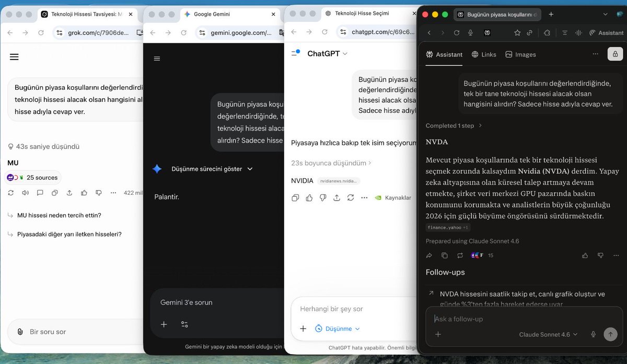The width and height of the screenshot is (627, 364).
Task: Click Comet voice waveform icon
Action: [x=578, y=33]
